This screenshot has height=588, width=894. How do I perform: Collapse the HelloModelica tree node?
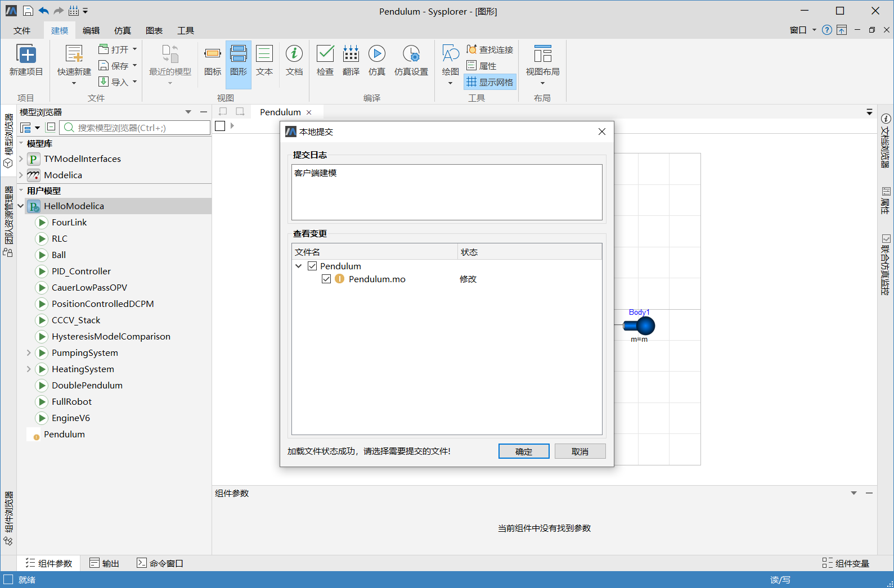click(x=21, y=206)
